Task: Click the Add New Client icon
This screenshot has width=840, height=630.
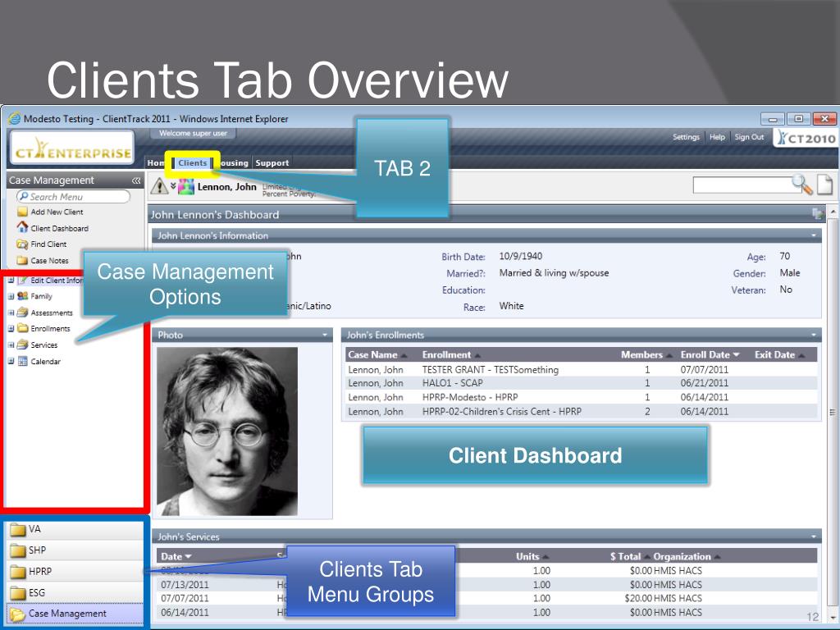Action: [x=23, y=212]
